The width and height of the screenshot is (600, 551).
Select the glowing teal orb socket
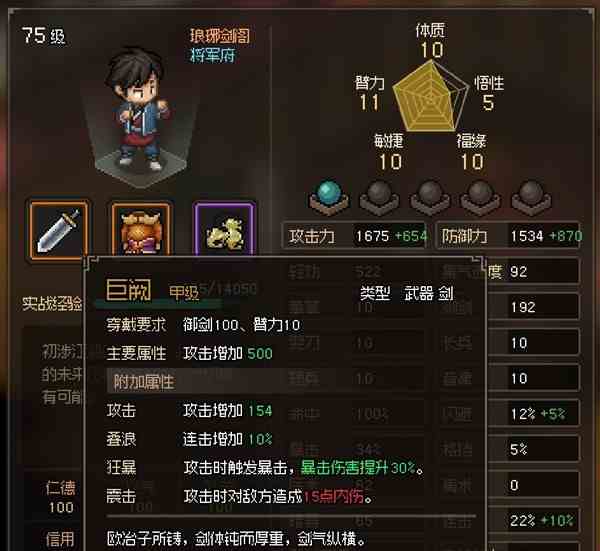coord(329,197)
